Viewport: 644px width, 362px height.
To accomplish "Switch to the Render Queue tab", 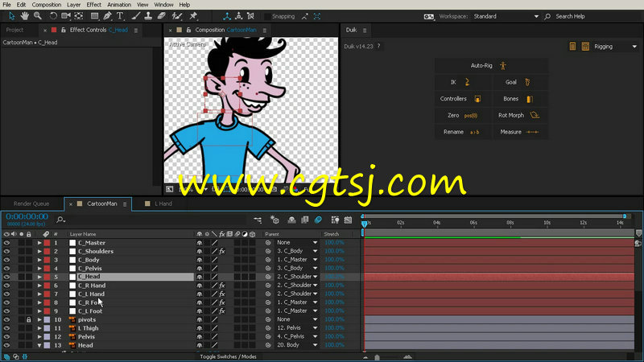I will pos(31,204).
